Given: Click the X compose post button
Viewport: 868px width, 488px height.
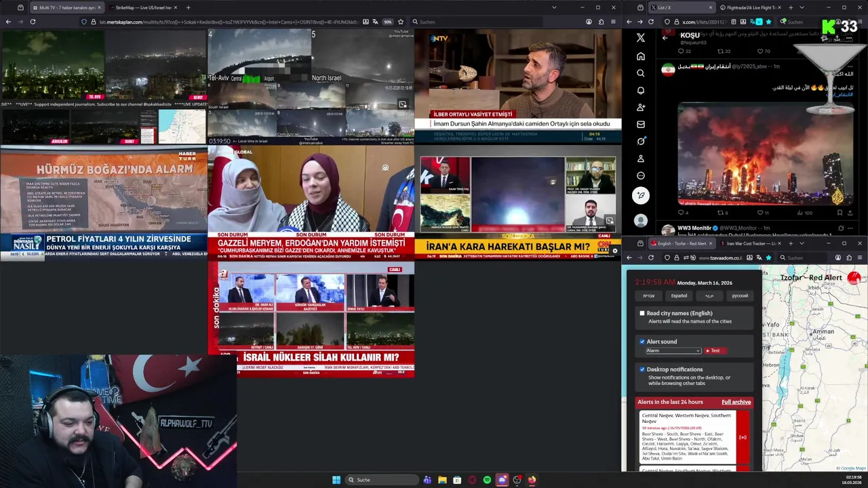Looking at the screenshot, I should 641,195.
